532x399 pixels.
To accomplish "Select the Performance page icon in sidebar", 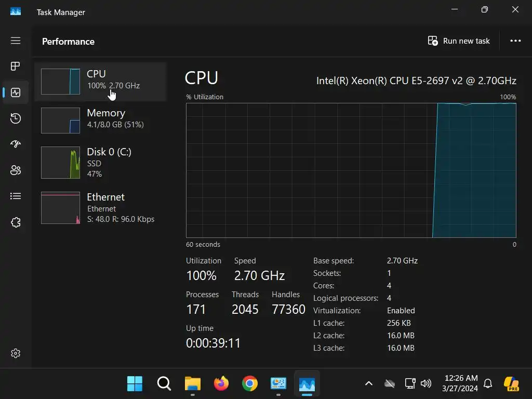I will 15,92.
